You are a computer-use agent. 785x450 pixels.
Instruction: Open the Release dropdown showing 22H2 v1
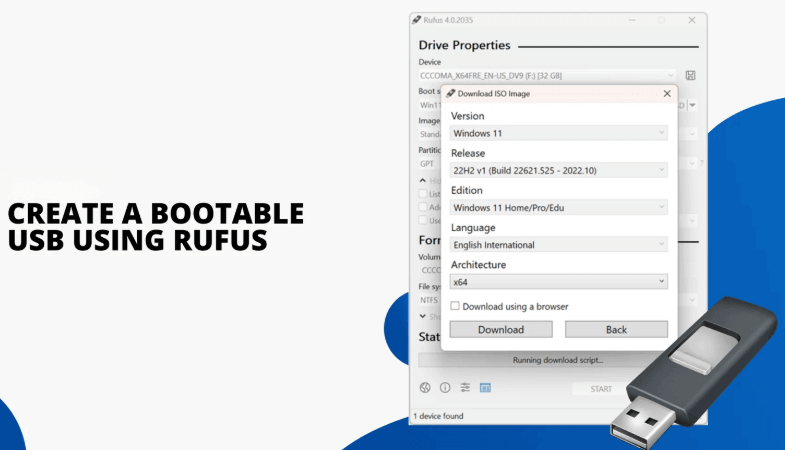(558, 170)
